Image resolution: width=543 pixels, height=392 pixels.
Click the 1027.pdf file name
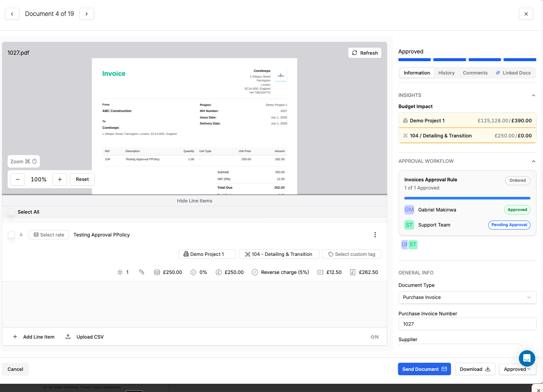(19, 53)
